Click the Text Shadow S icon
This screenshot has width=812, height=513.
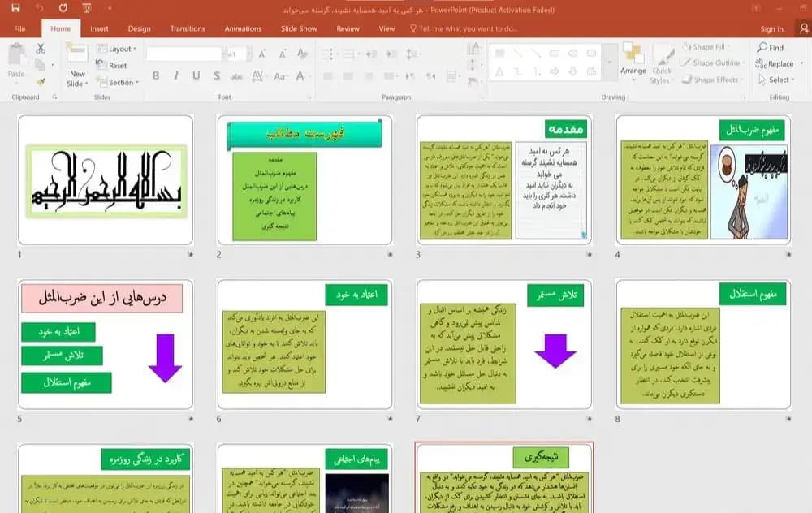[217, 76]
